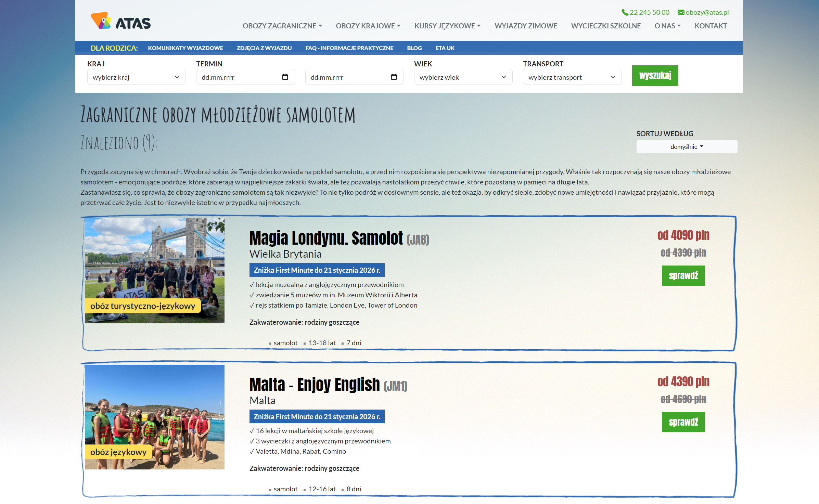Open the sort by domyślnie dropdown
819x504 pixels.
coord(687,147)
